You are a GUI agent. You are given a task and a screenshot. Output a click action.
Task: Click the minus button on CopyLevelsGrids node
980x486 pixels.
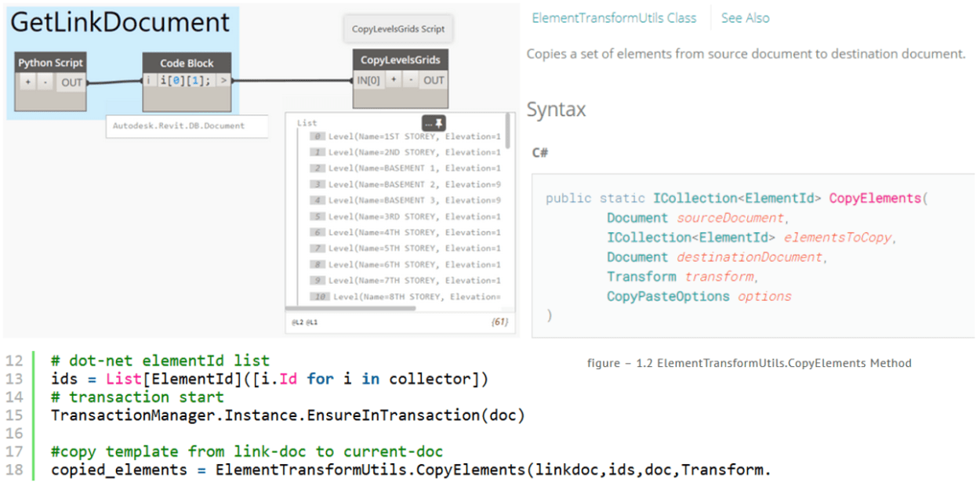410,80
